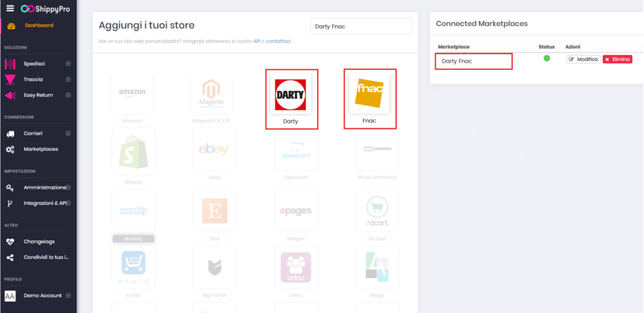Select the Shopify store logo
This screenshot has height=313, width=644.
point(133,151)
